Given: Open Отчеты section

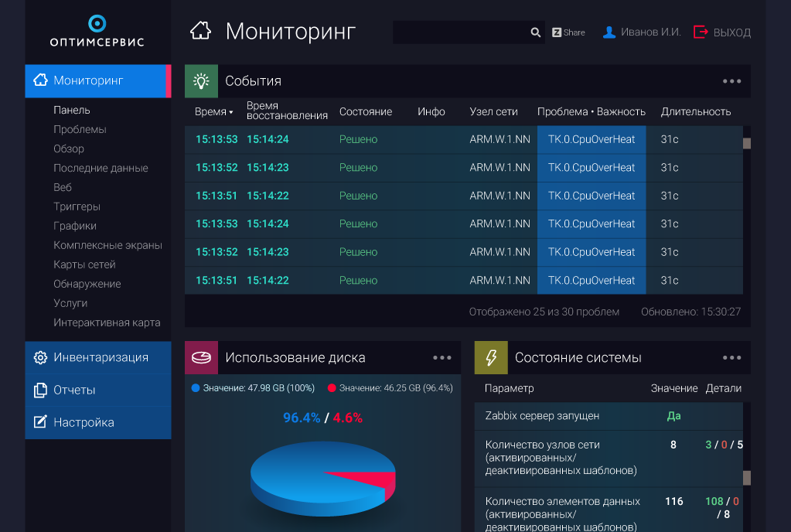Looking at the screenshot, I should [98, 390].
